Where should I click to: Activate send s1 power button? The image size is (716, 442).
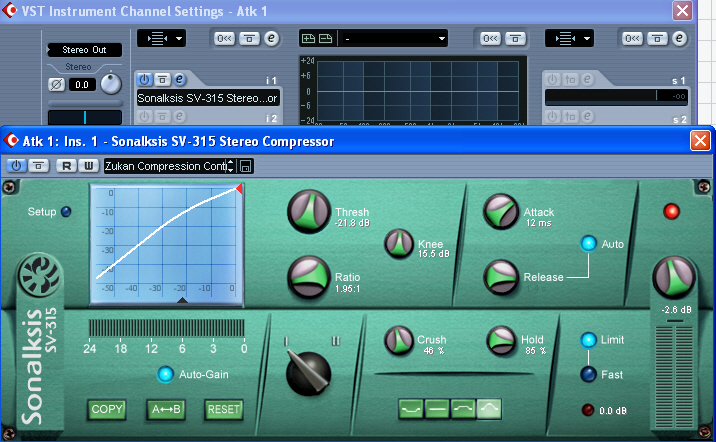point(553,79)
